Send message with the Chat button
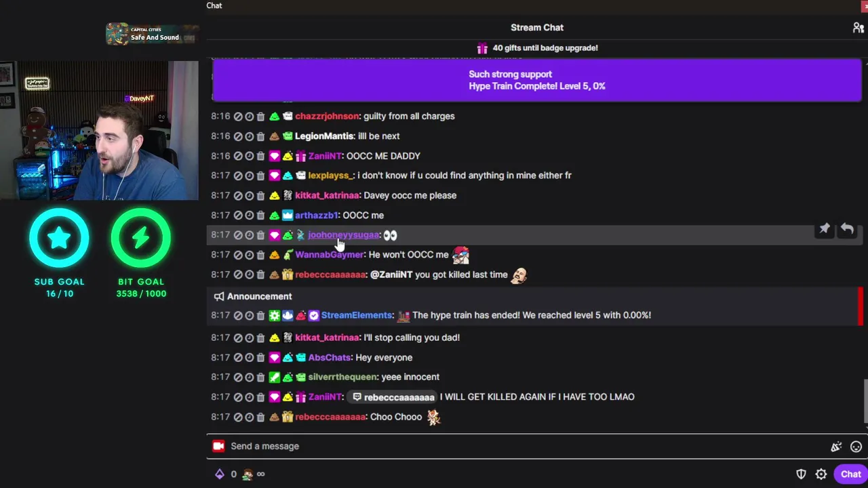 click(850, 474)
